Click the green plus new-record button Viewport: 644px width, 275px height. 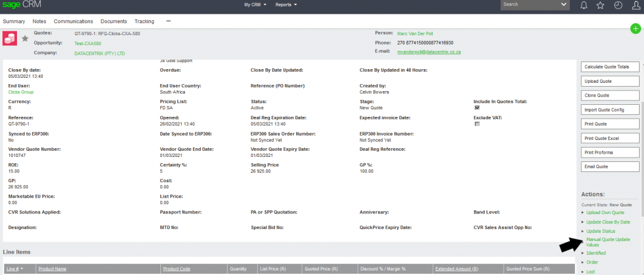click(635, 29)
